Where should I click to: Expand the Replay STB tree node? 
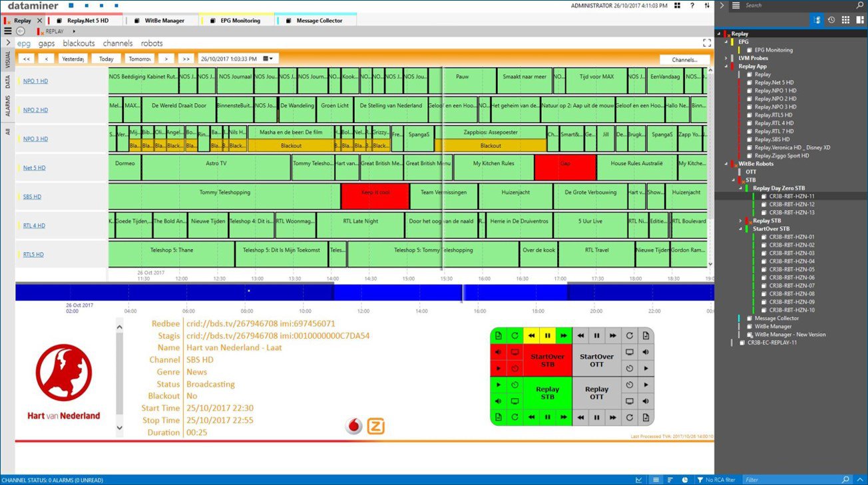click(741, 220)
